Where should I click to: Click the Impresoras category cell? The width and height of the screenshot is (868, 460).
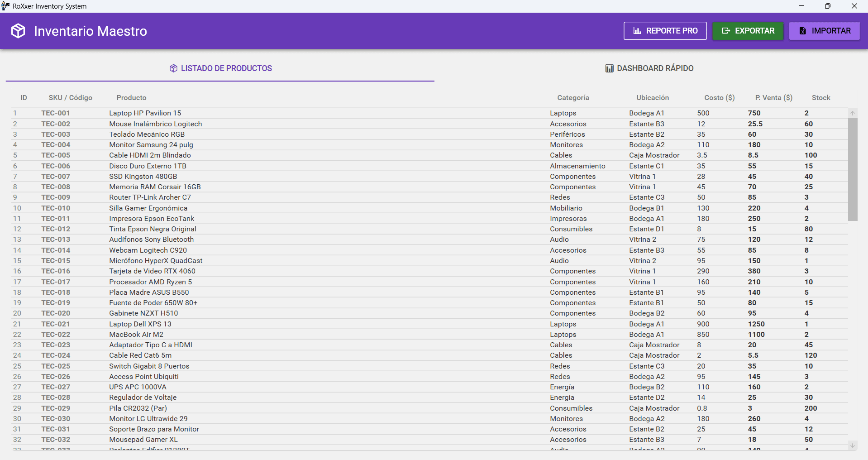(568, 219)
